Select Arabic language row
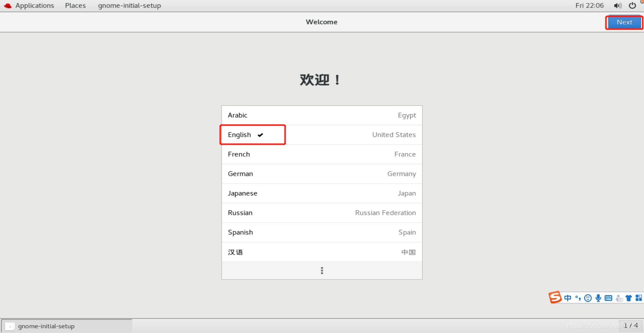Image resolution: width=644 pixels, height=333 pixels. (322, 115)
